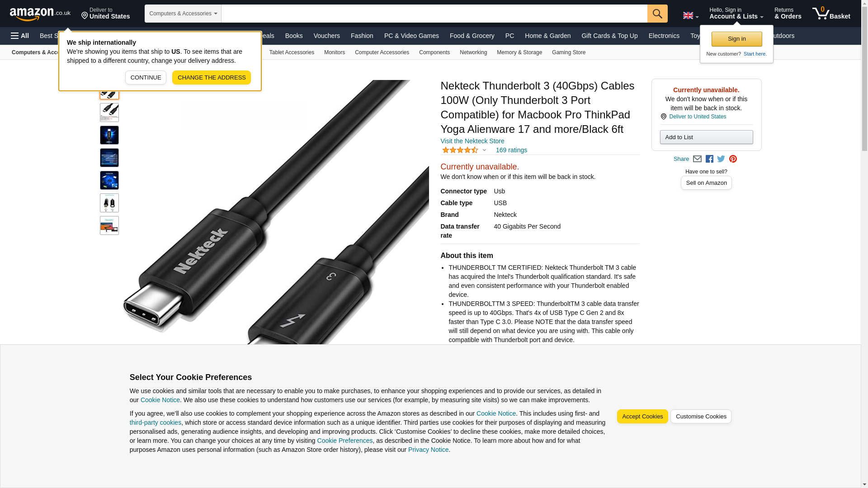This screenshot has height=488, width=868.
Task: Open the Account & Lists menu
Action: coord(736,14)
